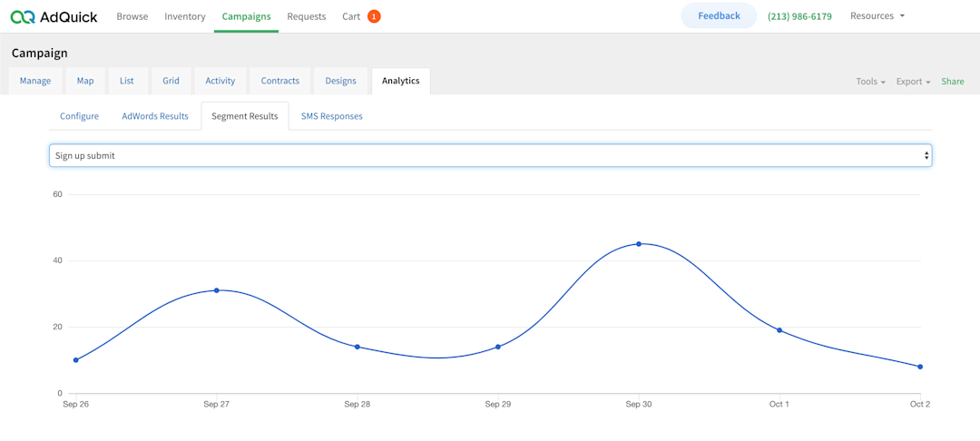Click the orange Cart count badge
This screenshot has width=980, height=441.
point(374,16)
